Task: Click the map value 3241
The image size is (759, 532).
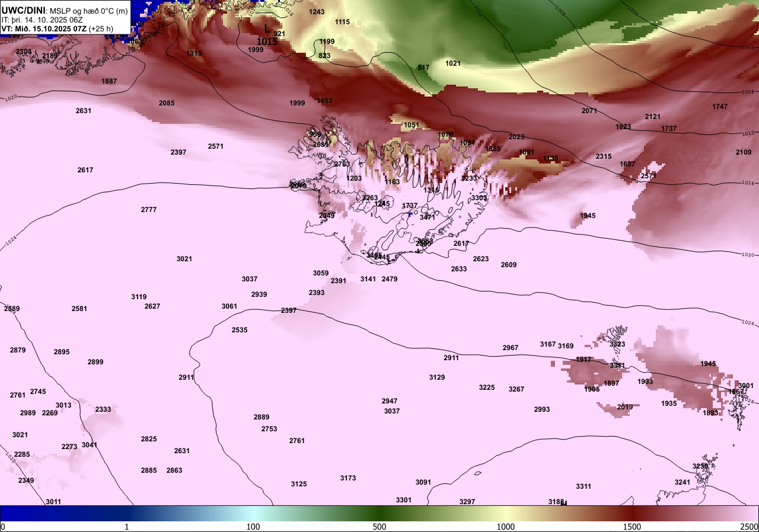Action: click(683, 482)
